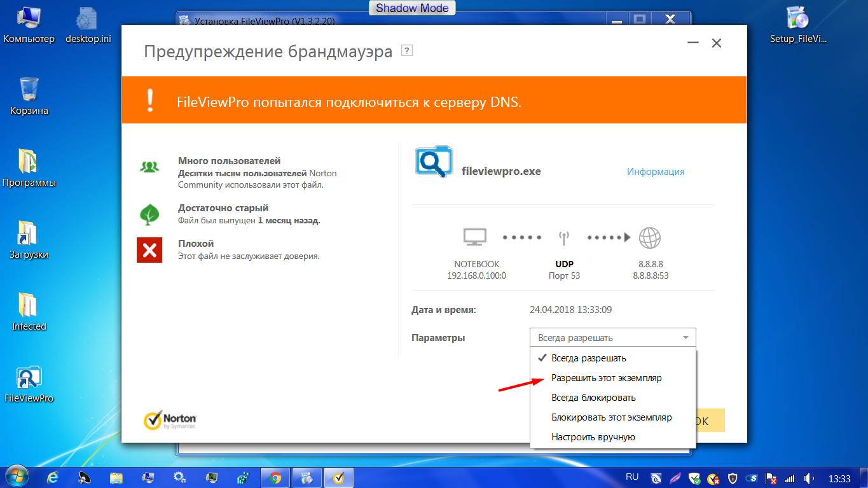The image size is (868, 488).
Task: Click the help question mark beside the firewall warning title
Action: click(407, 51)
